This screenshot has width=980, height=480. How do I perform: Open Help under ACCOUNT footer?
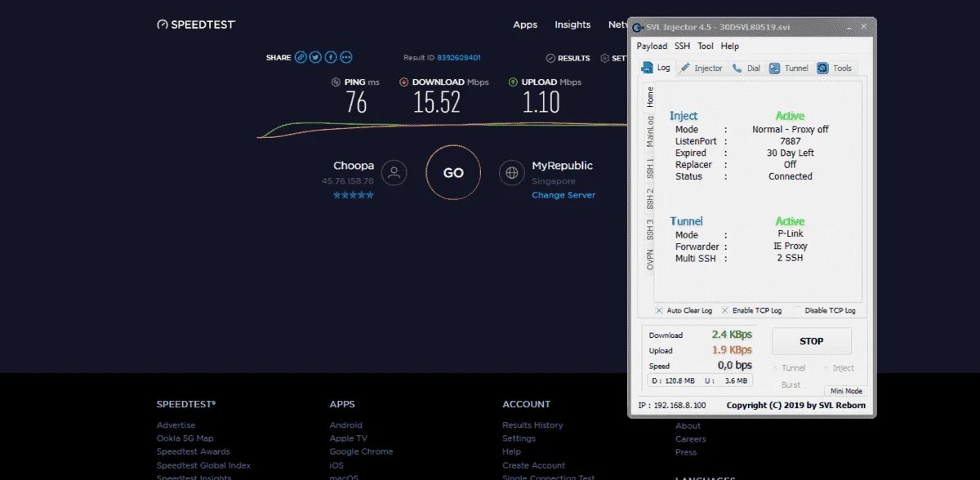tap(511, 451)
